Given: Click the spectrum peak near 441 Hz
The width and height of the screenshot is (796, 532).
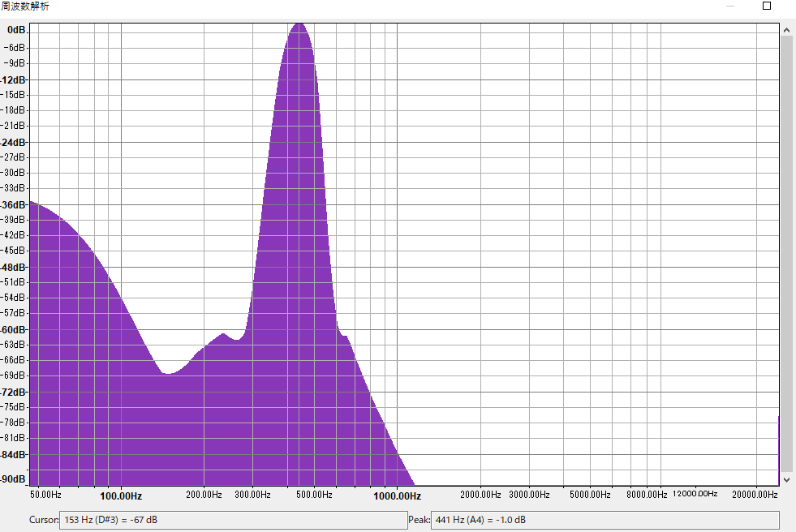Looking at the screenshot, I should [x=299, y=24].
